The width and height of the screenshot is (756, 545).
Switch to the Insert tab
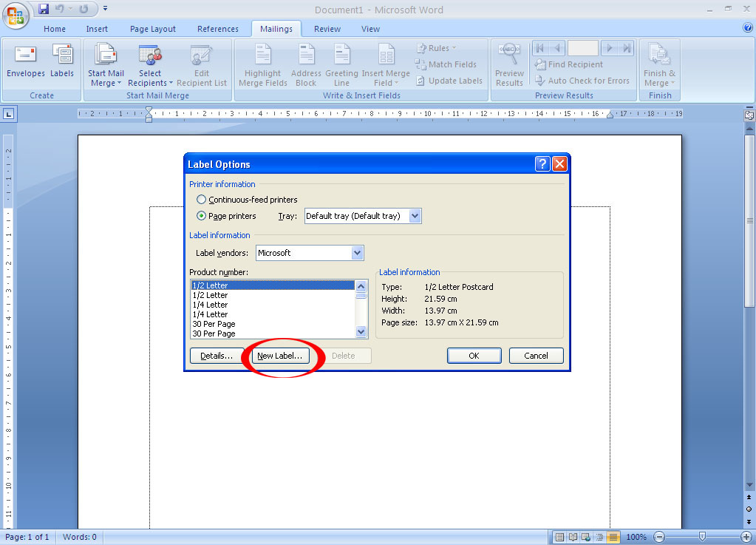97,29
